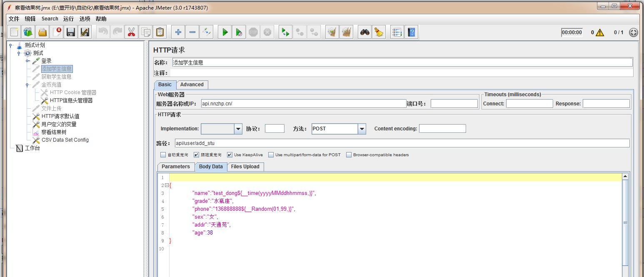This screenshot has width=644, height=277.
Task: Select 获取学生信息 in the tree
Action: point(56,77)
